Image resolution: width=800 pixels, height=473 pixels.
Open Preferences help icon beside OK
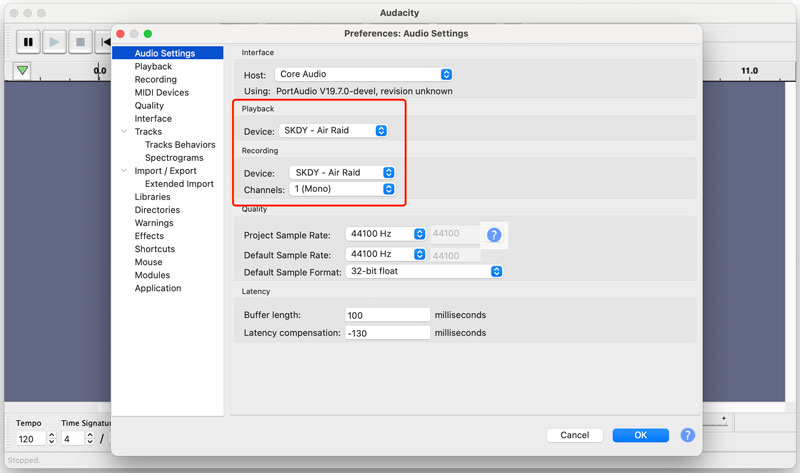click(x=687, y=435)
